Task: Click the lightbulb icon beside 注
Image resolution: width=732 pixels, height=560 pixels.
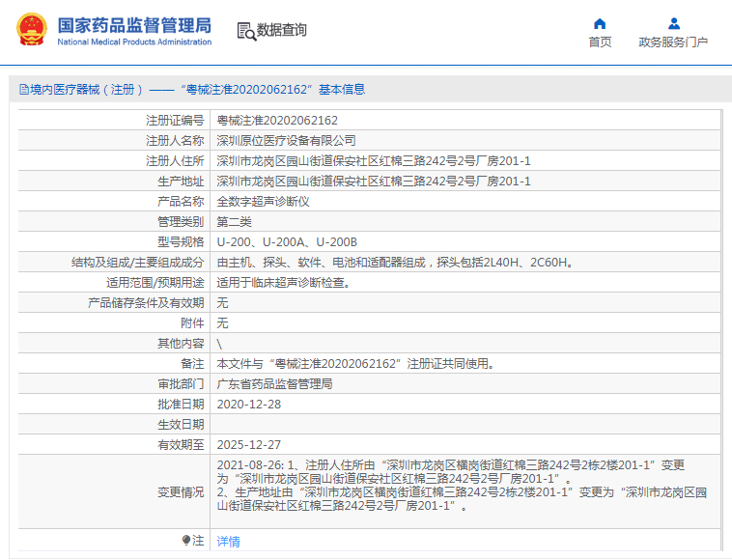Action: [186, 541]
